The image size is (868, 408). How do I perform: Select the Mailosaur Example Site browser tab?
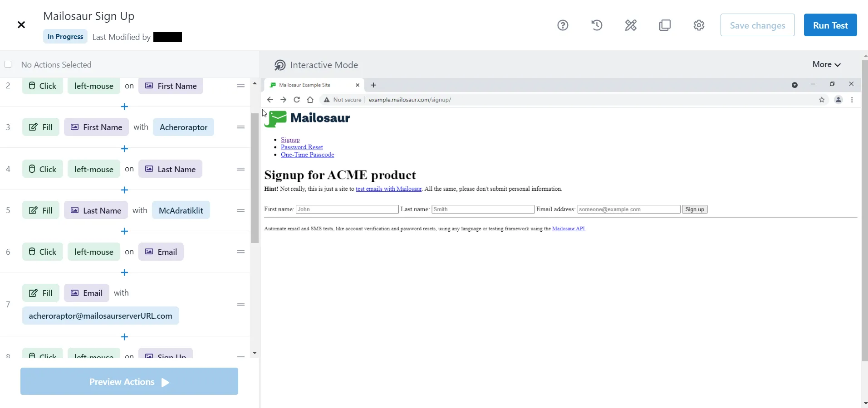pos(309,85)
